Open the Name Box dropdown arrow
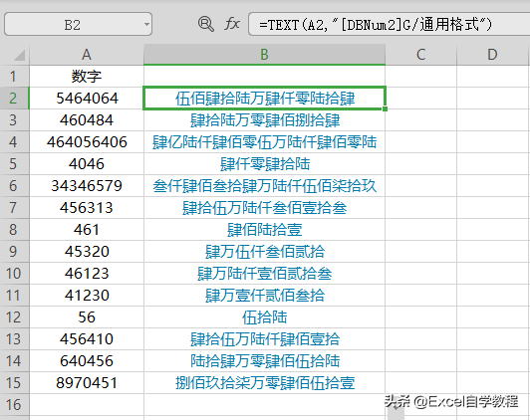 (x=146, y=24)
